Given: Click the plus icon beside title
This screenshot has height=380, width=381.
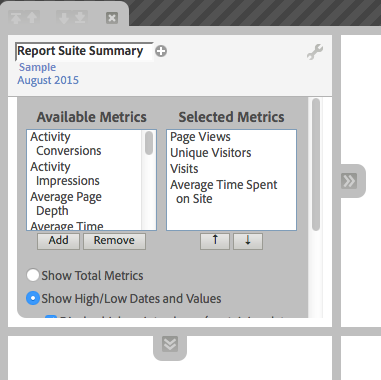Looking at the screenshot, I should (161, 51).
